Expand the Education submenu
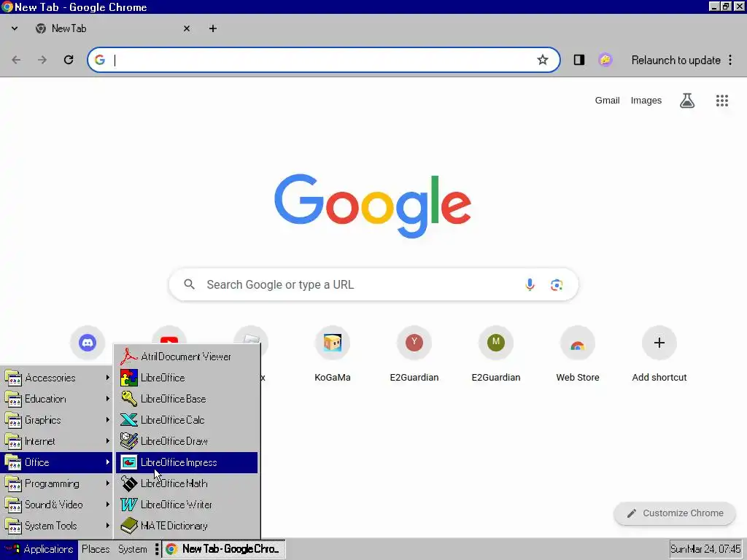The image size is (747, 560). [57, 399]
